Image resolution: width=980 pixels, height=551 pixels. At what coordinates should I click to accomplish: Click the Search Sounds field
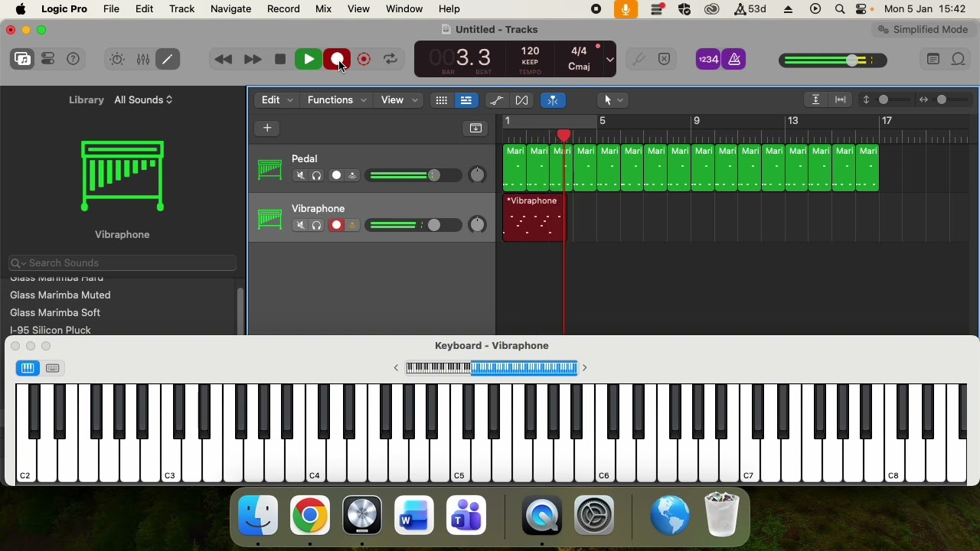click(122, 262)
